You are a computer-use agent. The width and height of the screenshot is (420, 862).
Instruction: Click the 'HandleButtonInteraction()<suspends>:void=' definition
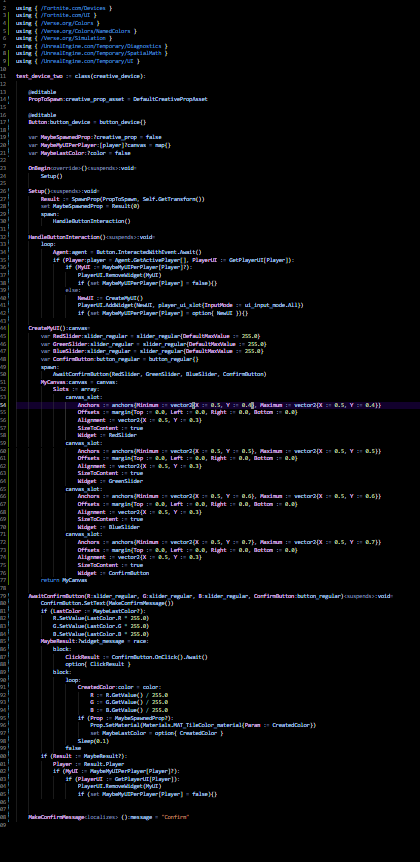(x=92, y=237)
